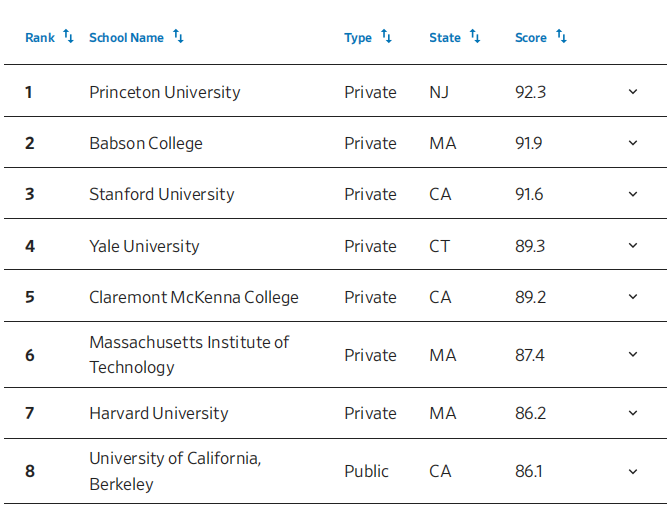Click the Public type cell for Berkeley

pyautogui.click(x=366, y=471)
